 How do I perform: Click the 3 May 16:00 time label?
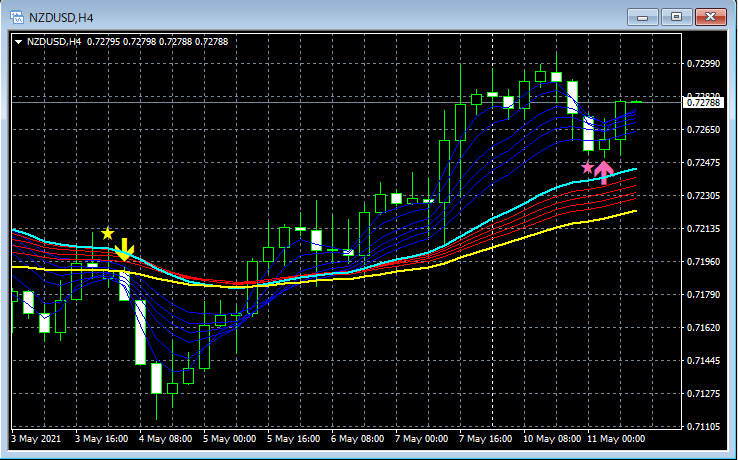point(101,439)
